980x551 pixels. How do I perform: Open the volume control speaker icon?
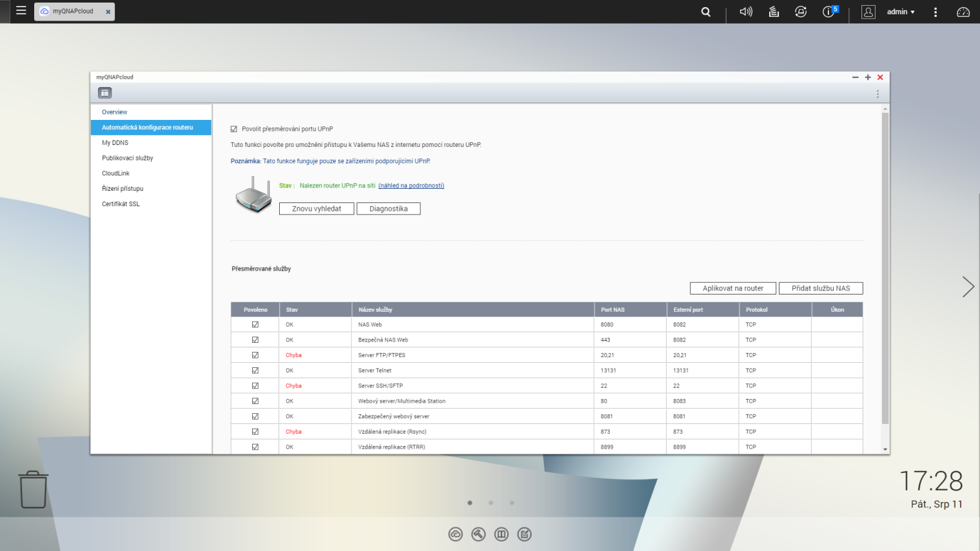click(746, 12)
